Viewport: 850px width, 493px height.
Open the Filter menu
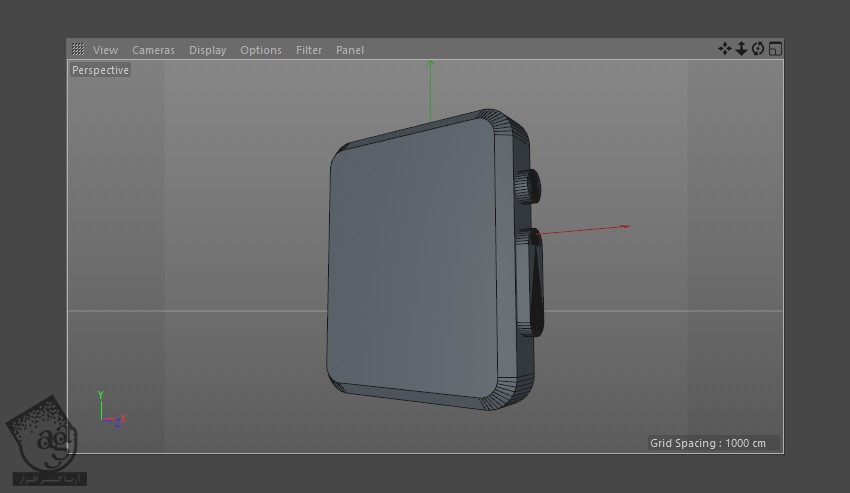point(309,50)
